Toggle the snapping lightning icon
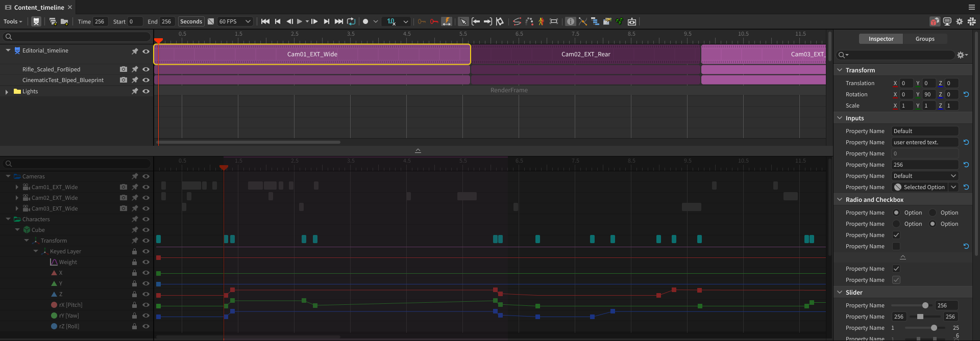Viewport: 980px width, 341px height. tap(447, 21)
